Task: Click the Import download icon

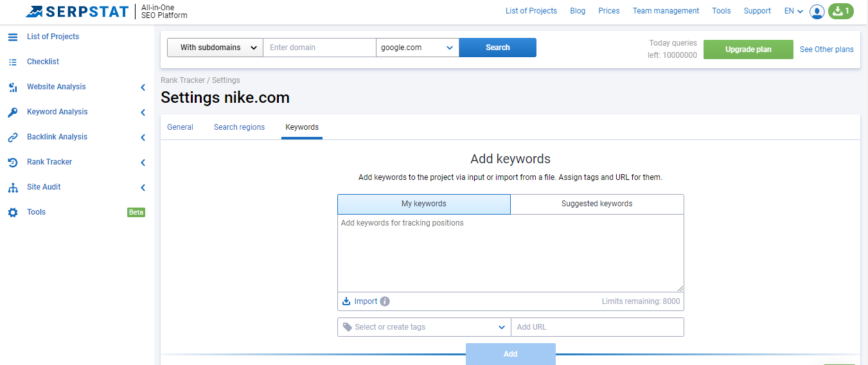Action: [x=346, y=301]
